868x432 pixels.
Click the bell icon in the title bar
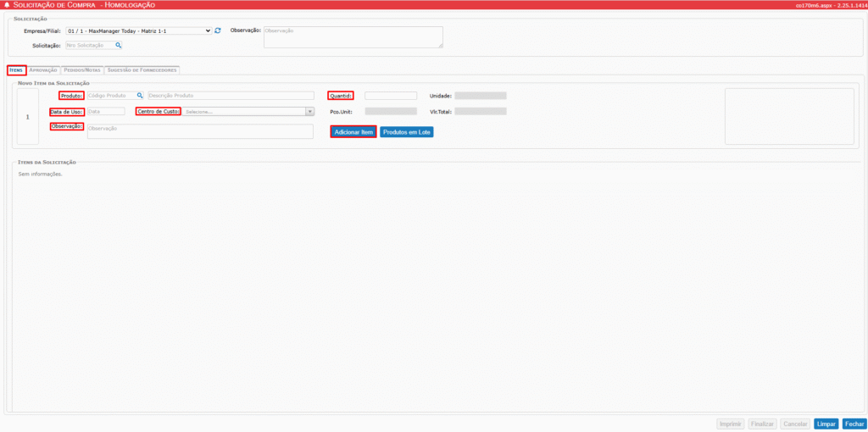tap(7, 5)
